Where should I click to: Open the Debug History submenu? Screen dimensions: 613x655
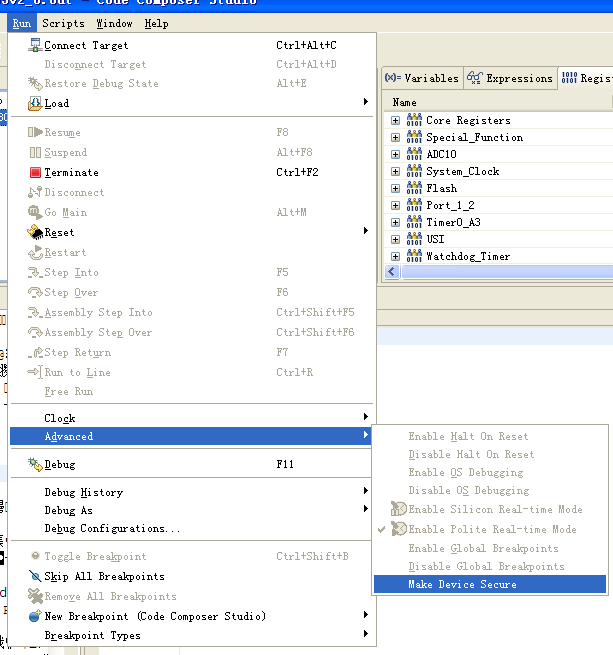point(191,492)
